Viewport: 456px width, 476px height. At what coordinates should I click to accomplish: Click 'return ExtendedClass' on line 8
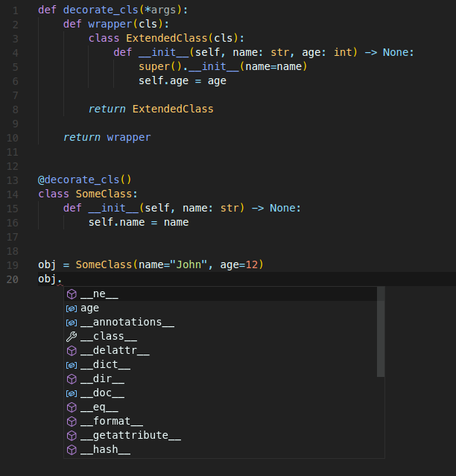[x=151, y=109]
